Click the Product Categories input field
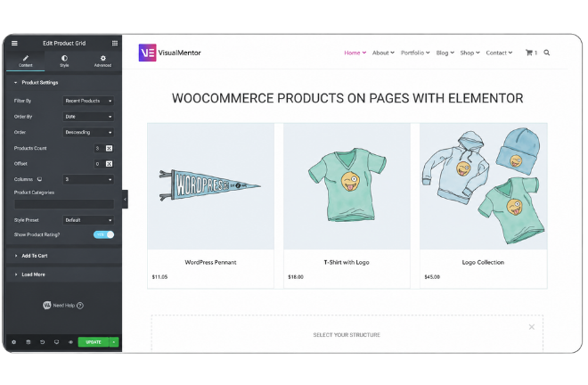The width and height of the screenshot is (588, 385). [64, 204]
